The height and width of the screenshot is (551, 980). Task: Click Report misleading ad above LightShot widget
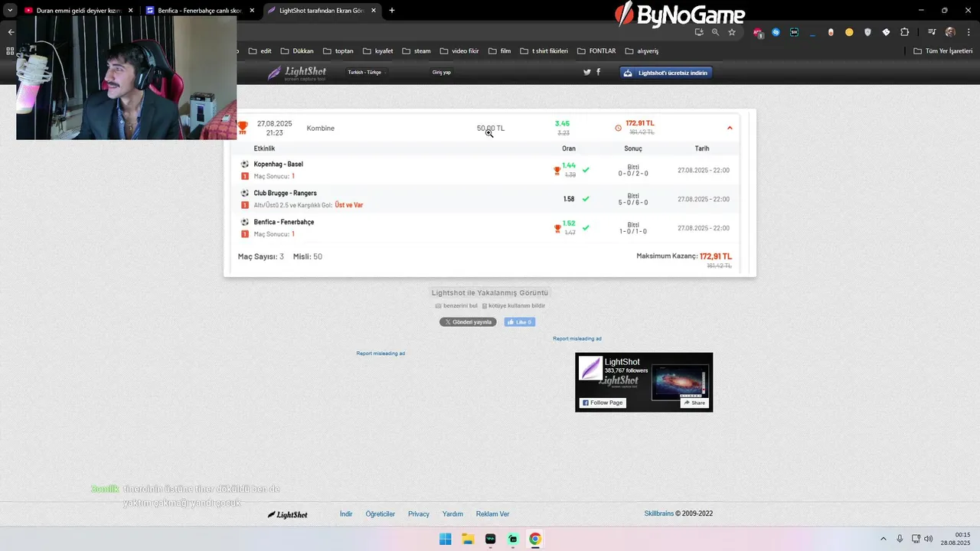click(x=577, y=338)
